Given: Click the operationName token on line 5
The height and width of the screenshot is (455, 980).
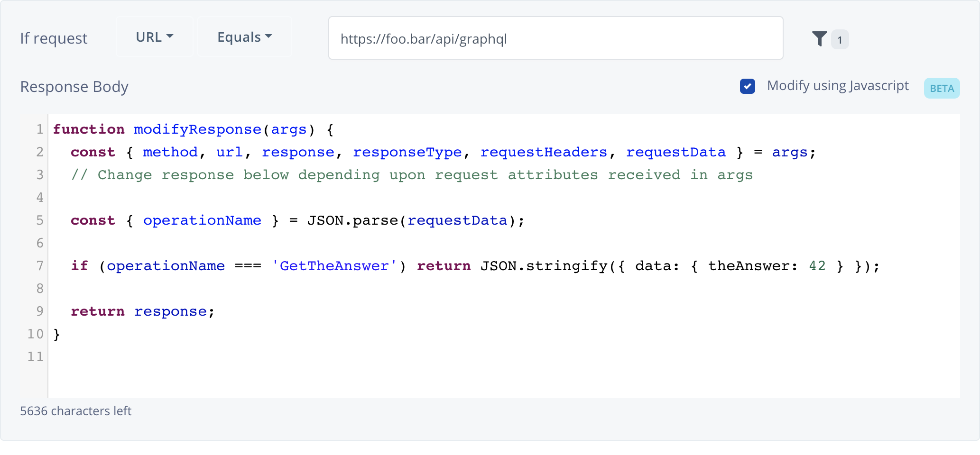Looking at the screenshot, I should coord(203,220).
